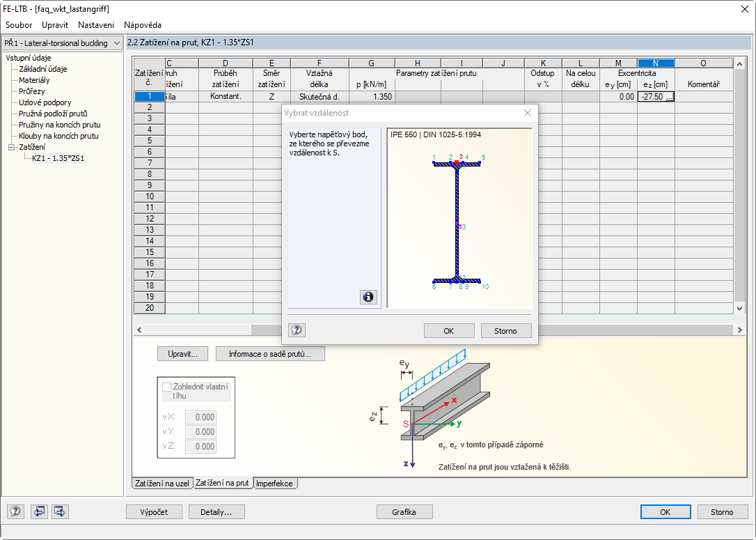Open the Upravit menu

pos(55,24)
